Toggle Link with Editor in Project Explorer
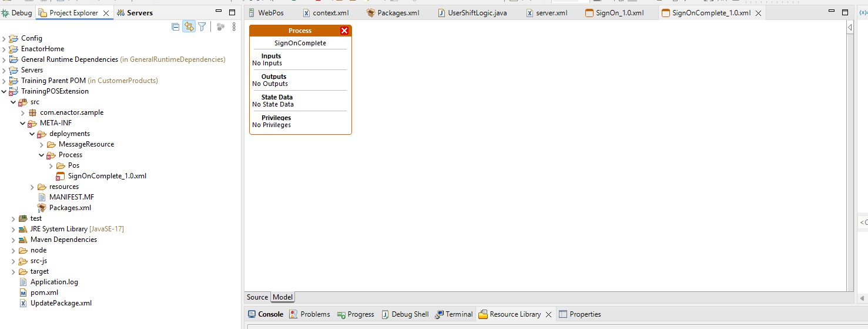The height and width of the screenshot is (329, 868). 189,26
